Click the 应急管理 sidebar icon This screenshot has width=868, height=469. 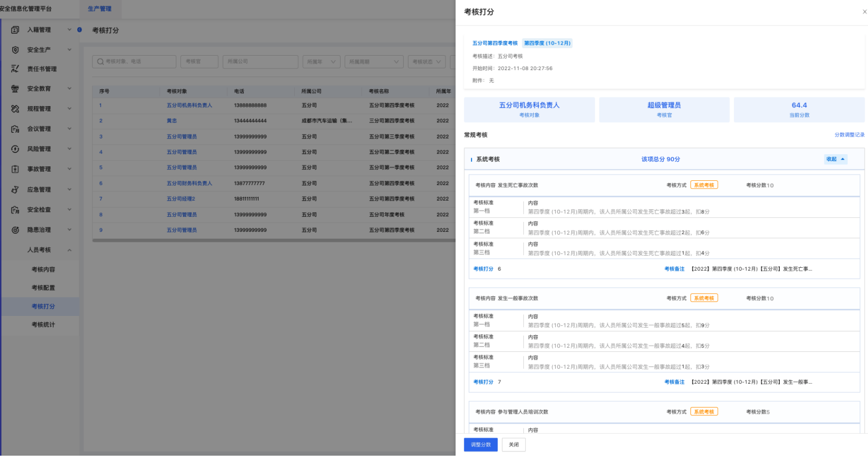(x=16, y=190)
